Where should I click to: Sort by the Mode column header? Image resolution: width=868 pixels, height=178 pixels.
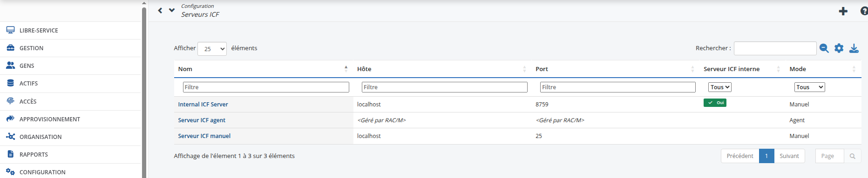point(823,69)
